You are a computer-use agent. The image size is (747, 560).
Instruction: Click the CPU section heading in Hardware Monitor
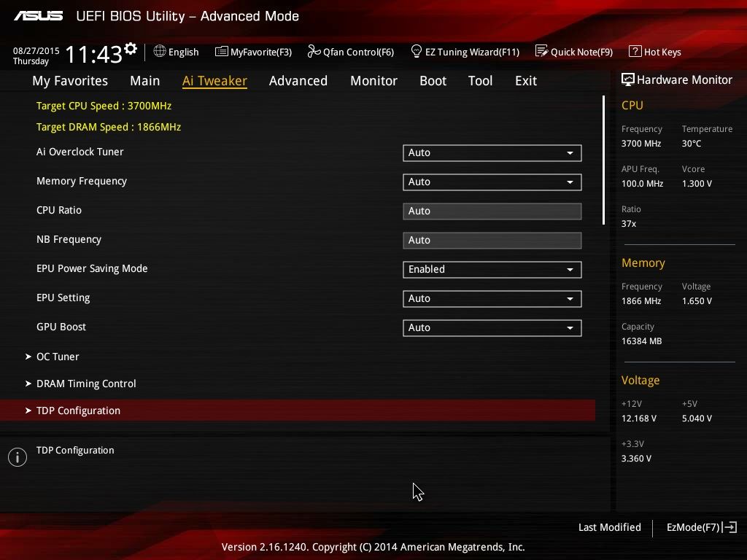tap(632, 105)
